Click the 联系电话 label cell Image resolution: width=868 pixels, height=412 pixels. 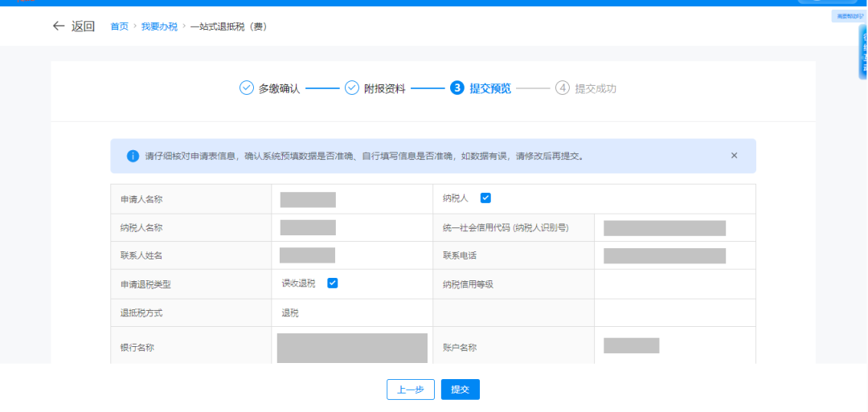(514, 255)
